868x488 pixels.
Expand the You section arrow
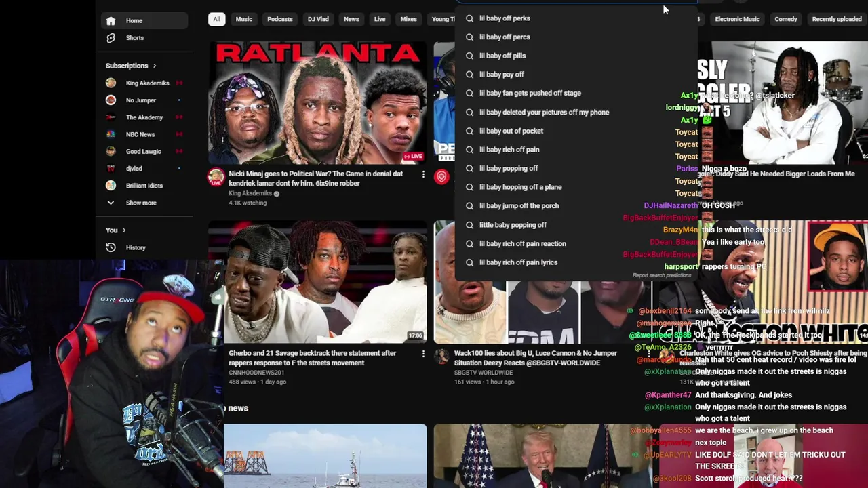123,230
